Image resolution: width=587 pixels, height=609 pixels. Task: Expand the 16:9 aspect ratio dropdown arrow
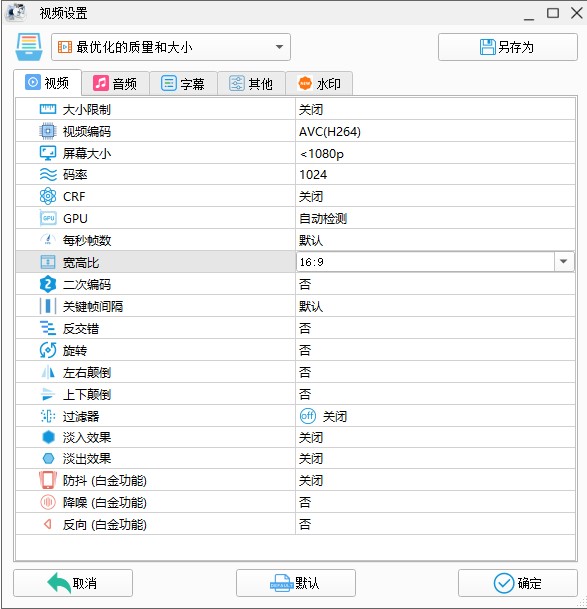[x=564, y=262]
